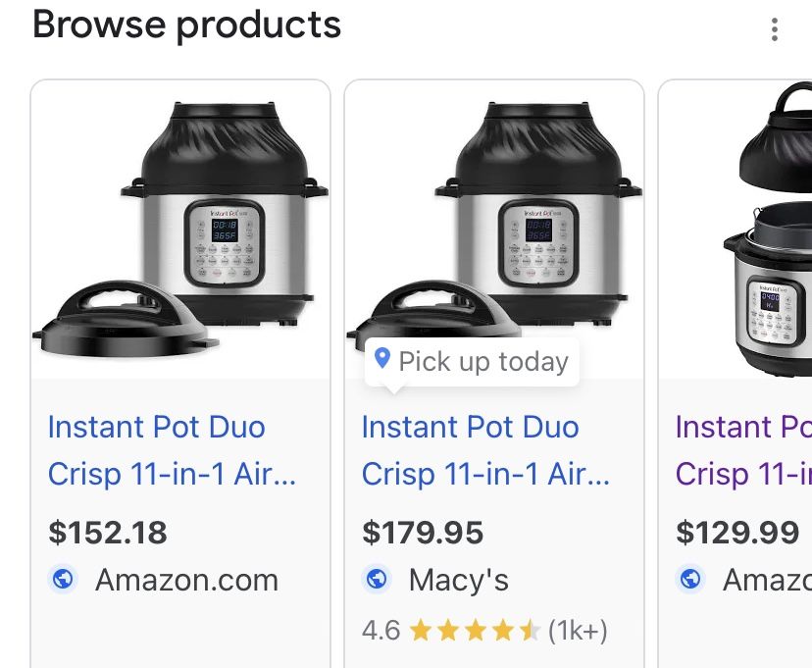
Task: Click the globe icon on the third product card
Action: (x=689, y=580)
